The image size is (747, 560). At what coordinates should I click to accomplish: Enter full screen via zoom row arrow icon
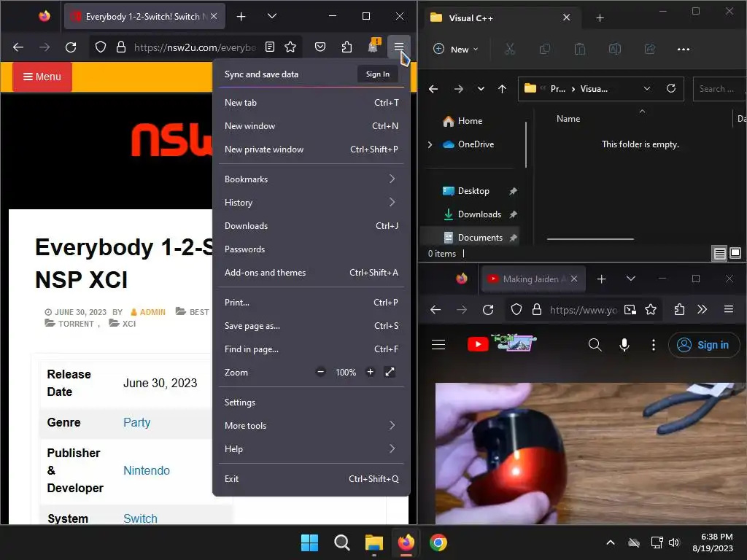390,372
